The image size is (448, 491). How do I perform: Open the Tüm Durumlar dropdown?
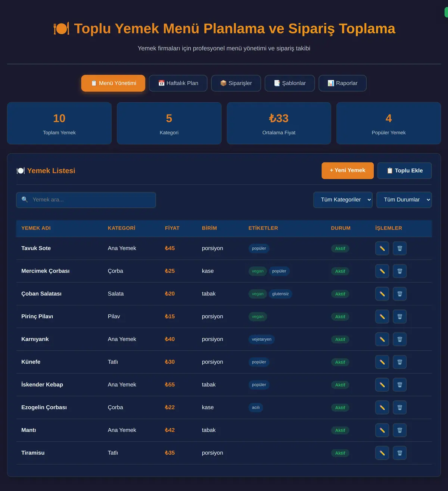(404, 200)
